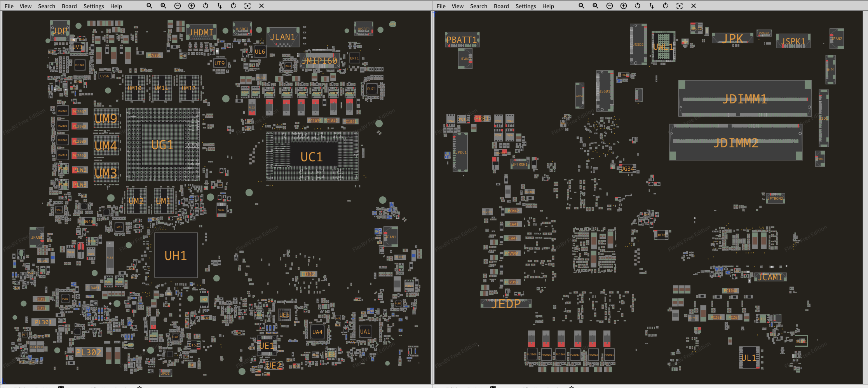Click the first magnifier search icon in right pane
Screen dimensions: 868x388
pos(581,6)
